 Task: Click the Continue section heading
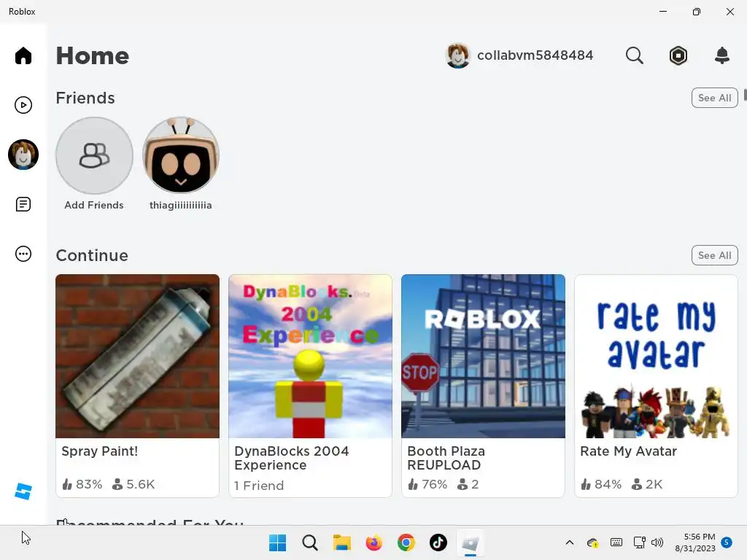[92, 255]
